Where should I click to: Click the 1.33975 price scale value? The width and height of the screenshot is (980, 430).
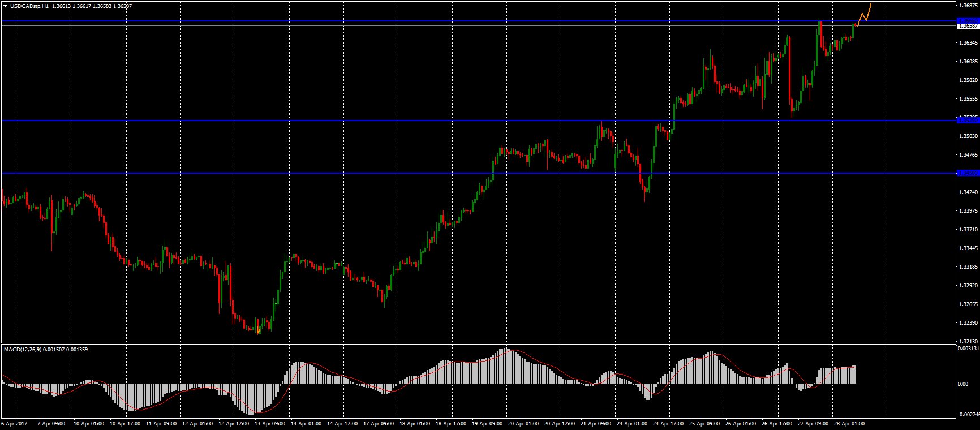[969, 211]
